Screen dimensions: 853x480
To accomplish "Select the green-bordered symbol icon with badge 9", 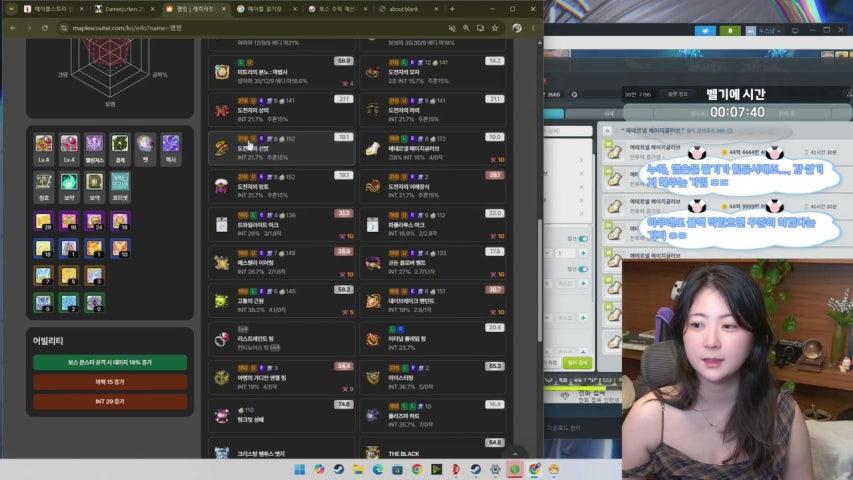I will pos(44,303).
